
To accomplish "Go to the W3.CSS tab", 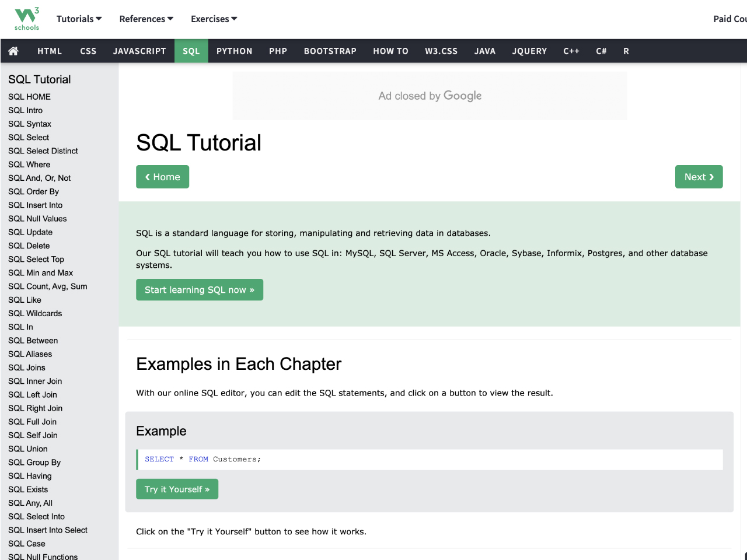I will pos(441,51).
